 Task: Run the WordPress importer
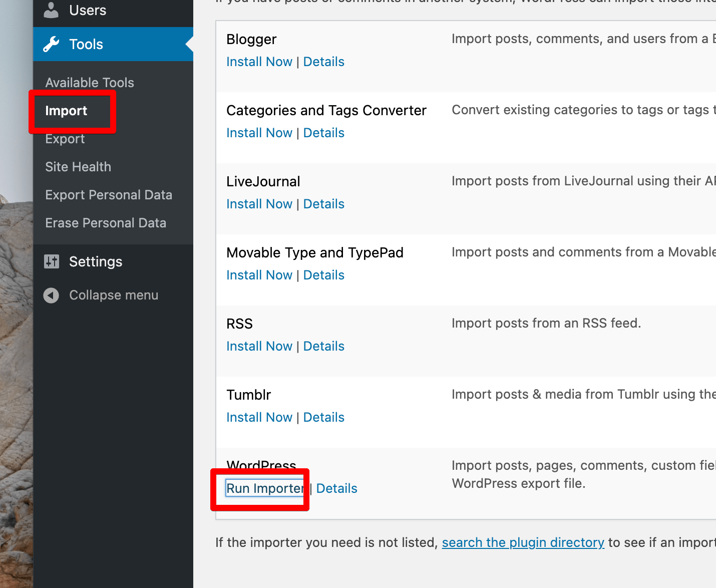click(265, 488)
